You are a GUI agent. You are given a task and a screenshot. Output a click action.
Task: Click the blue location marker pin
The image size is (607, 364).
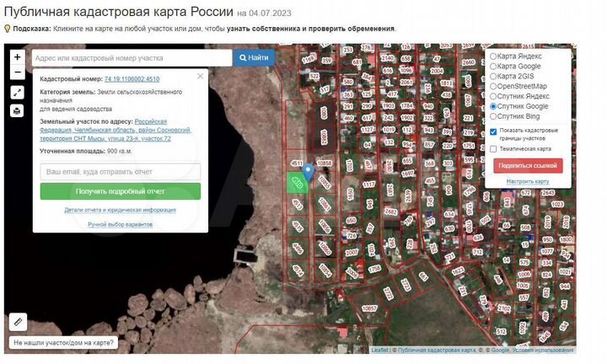click(x=308, y=172)
